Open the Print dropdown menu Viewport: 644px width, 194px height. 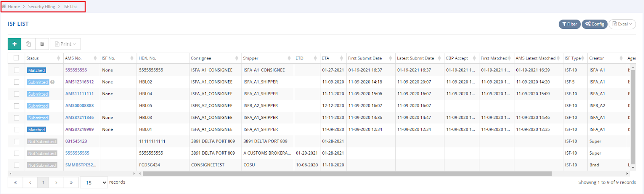tap(65, 44)
